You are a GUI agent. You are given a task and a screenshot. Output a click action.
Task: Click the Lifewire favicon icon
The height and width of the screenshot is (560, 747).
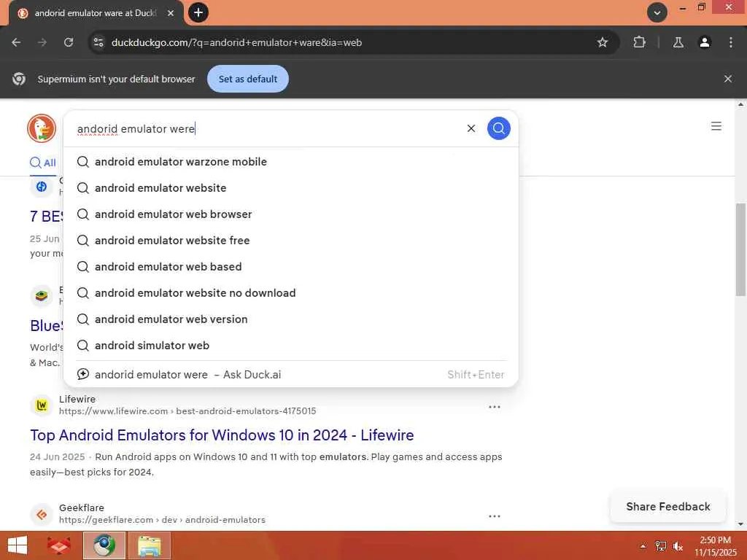[x=42, y=405]
